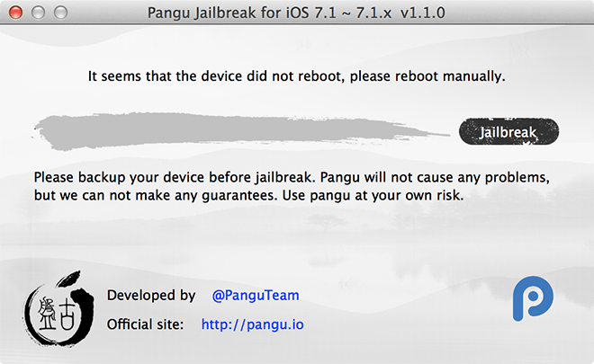594x364 pixels.
Task: Click the Chinese characters inside the apple logo
Action: [x=55, y=315]
